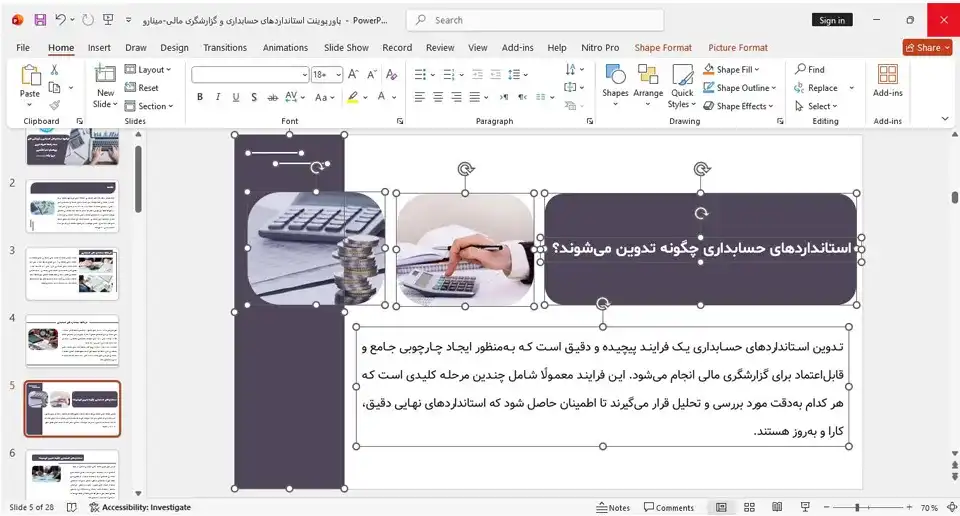Open the Design tab
Screen dimensions: 960x516
point(174,48)
